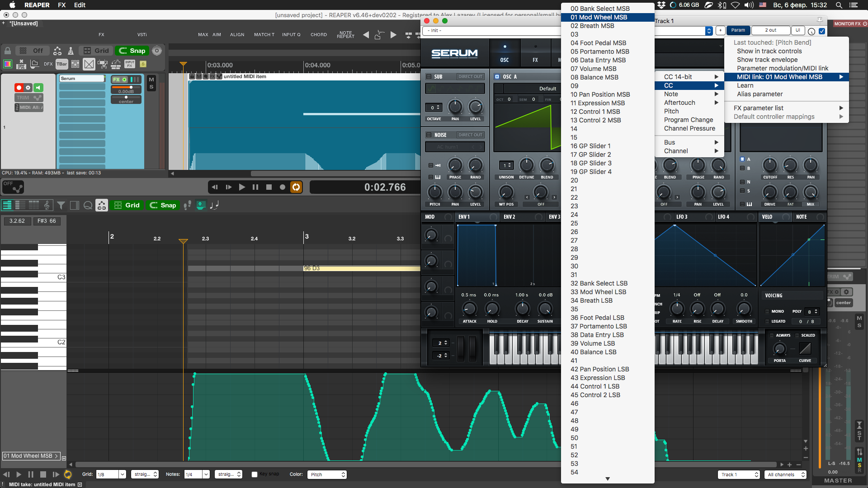Click the record arm button on Serum track
The height and width of the screenshot is (488, 868).
pyautogui.click(x=19, y=88)
